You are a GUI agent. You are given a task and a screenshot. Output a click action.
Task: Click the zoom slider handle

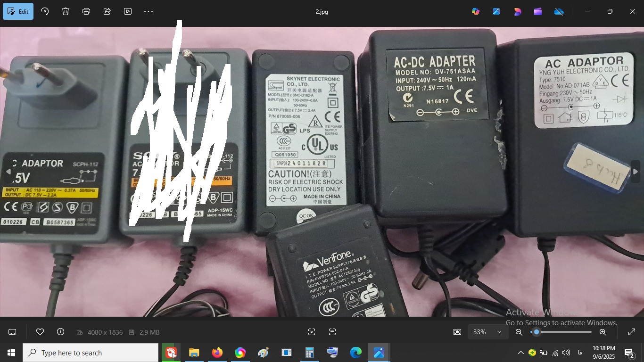click(536, 332)
